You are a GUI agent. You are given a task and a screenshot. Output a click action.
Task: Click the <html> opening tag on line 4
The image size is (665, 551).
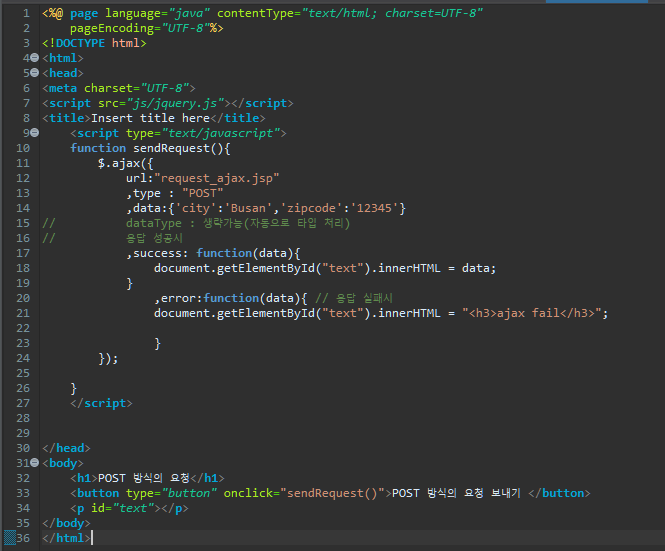tap(63, 58)
